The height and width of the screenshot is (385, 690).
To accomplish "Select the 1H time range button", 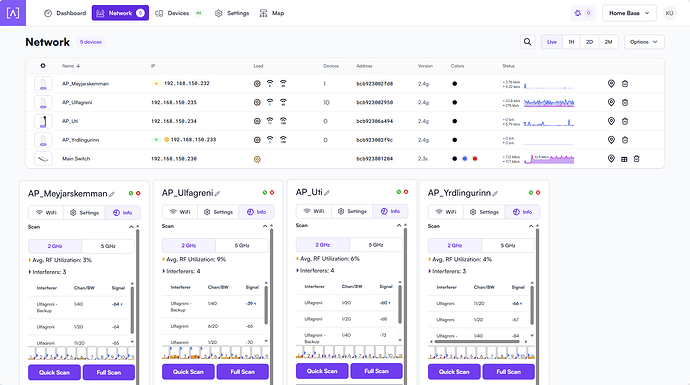I will [x=571, y=42].
